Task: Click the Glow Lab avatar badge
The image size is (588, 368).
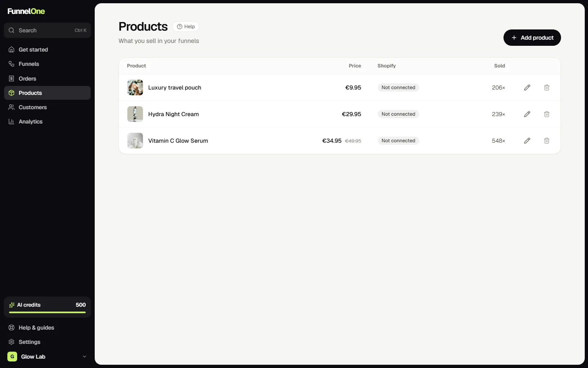Action: pos(12,357)
